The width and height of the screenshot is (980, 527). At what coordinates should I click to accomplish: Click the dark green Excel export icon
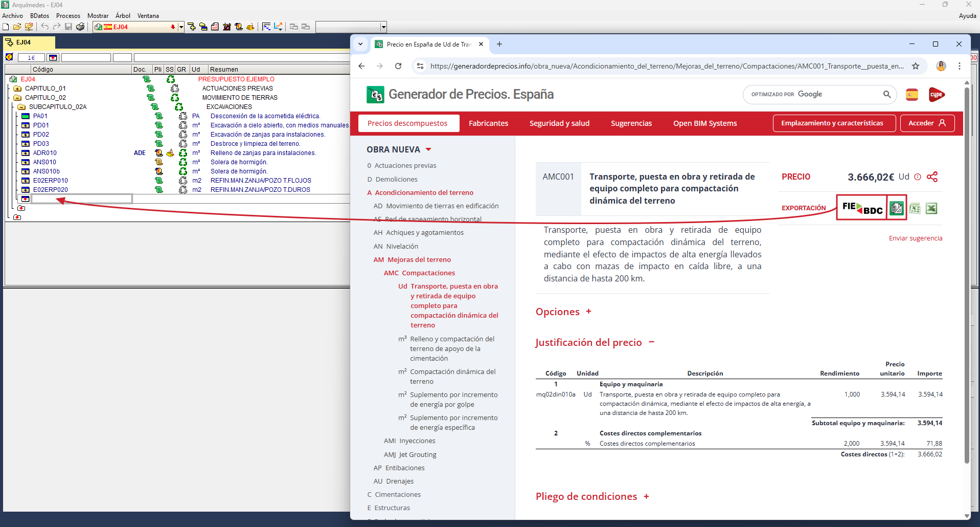pyautogui.click(x=931, y=208)
